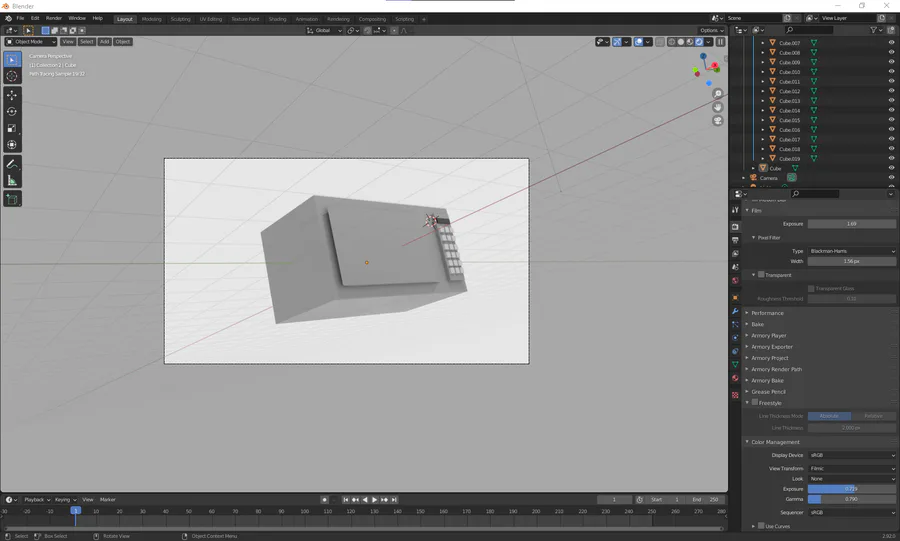Switch to the Shading workspace tab
The width and height of the screenshot is (900, 541).
coord(277,19)
